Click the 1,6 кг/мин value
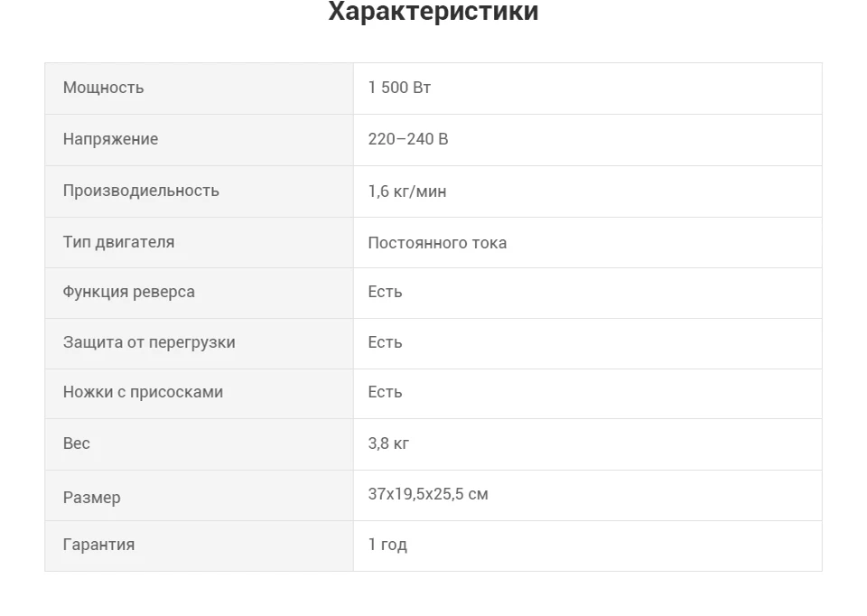 (407, 191)
